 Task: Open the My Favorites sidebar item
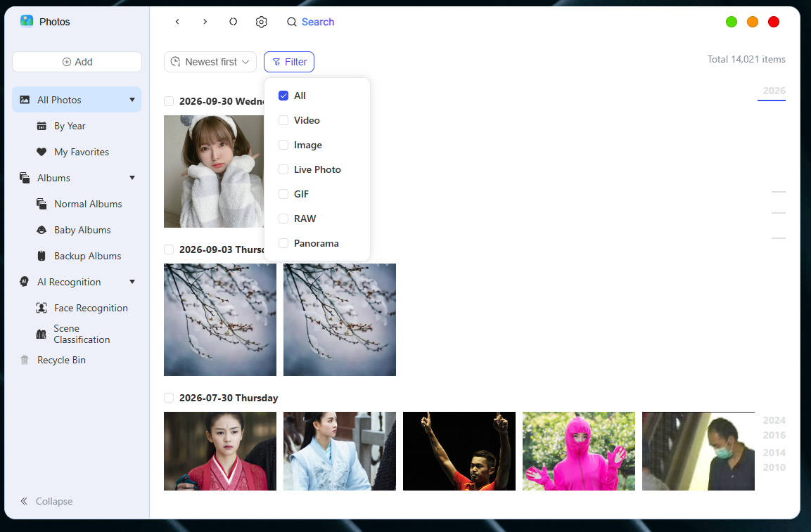pos(77,152)
